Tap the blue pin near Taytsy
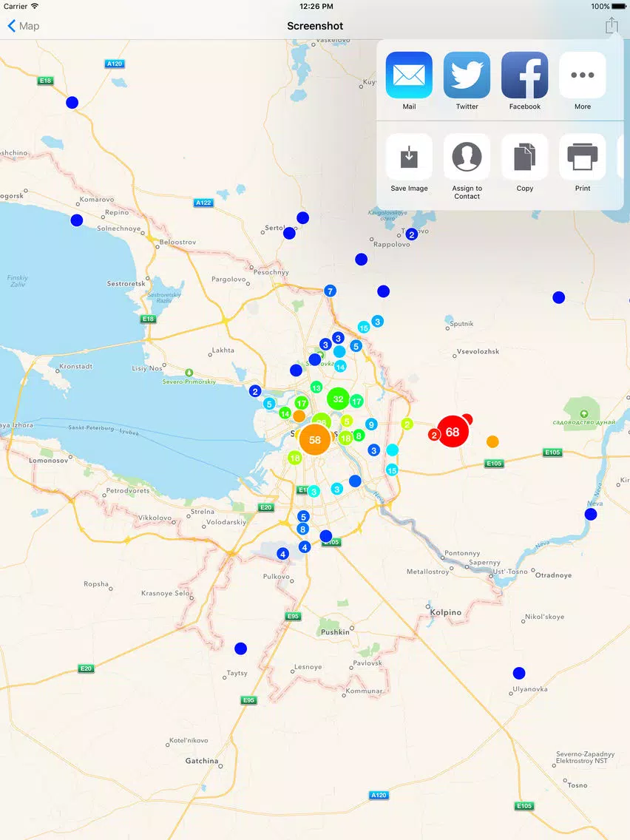 (x=240, y=648)
